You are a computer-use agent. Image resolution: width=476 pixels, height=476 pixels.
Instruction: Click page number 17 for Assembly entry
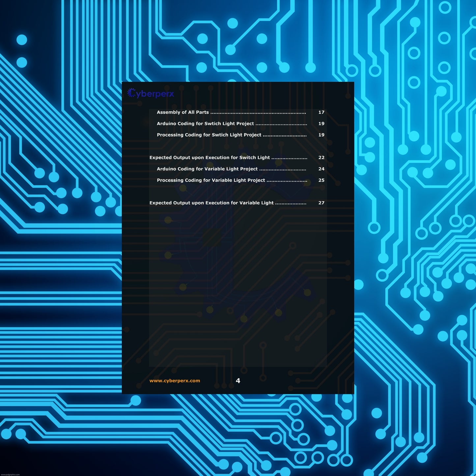pyautogui.click(x=321, y=112)
